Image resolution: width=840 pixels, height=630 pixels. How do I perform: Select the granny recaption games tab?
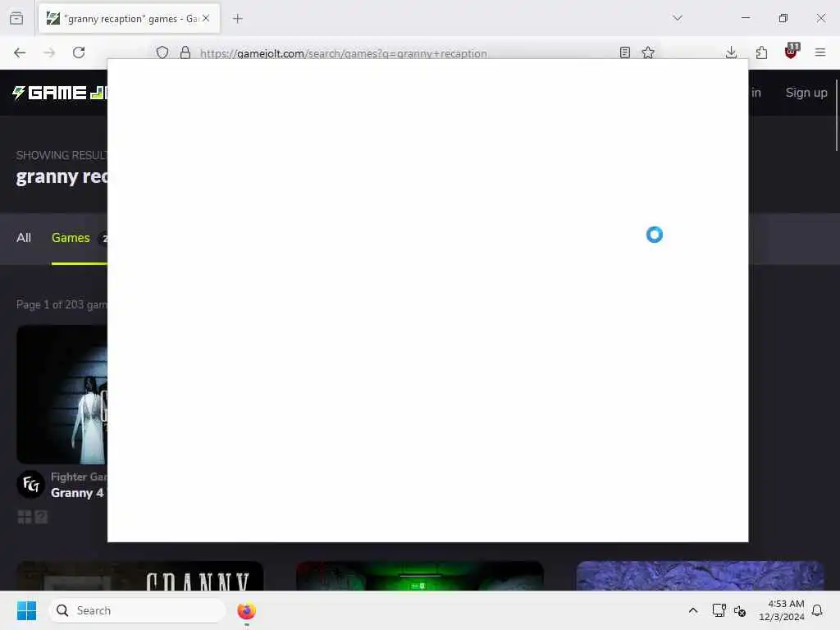tap(129, 19)
